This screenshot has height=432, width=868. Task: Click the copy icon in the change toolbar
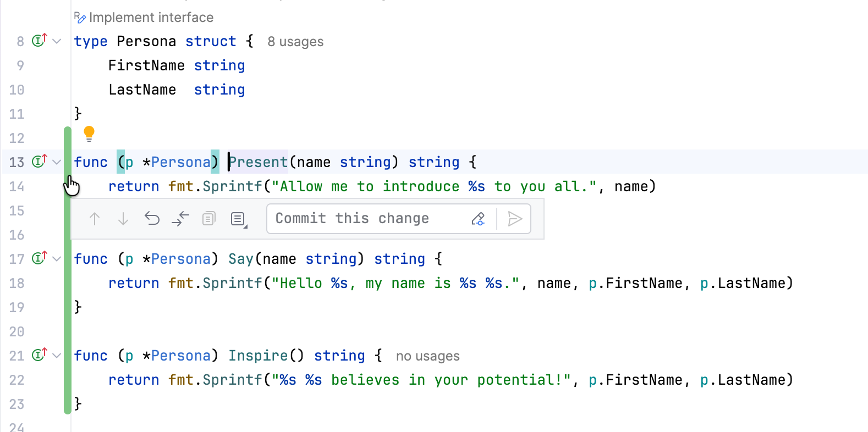coord(209,219)
